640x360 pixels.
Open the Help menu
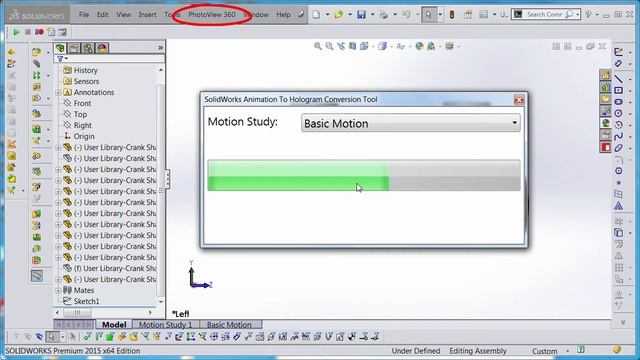click(283, 15)
